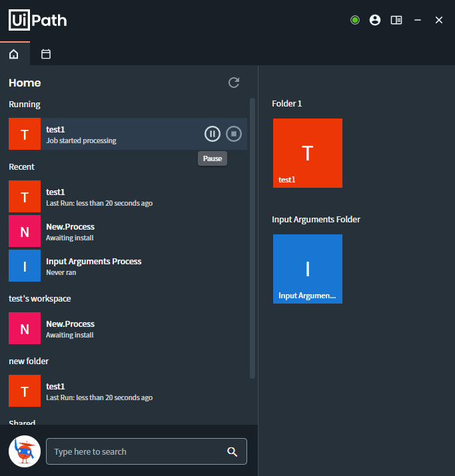Select the running test1 process row
The image size is (455, 476).
pyautogui.click(x=128, y=134)
